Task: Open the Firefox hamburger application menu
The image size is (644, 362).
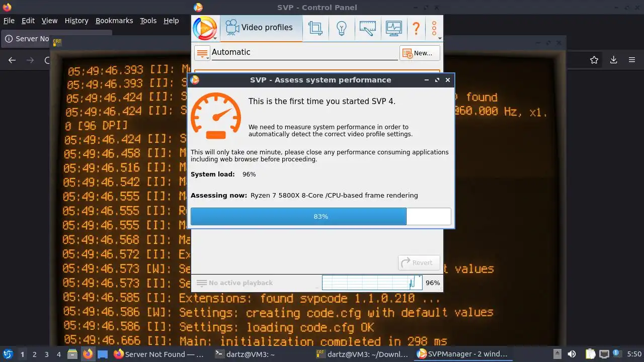Action: [x=632, y=60]
